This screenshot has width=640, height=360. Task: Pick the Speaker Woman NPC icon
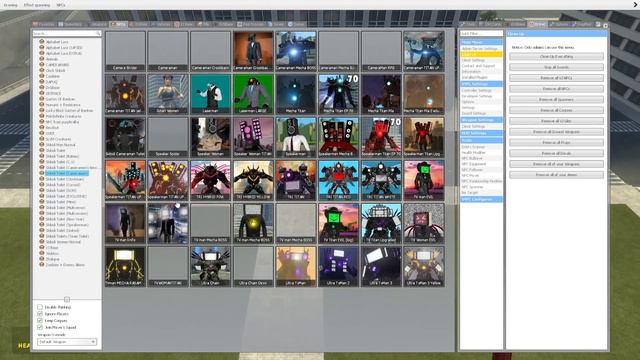pyautogui.click(x=210, y=137)
